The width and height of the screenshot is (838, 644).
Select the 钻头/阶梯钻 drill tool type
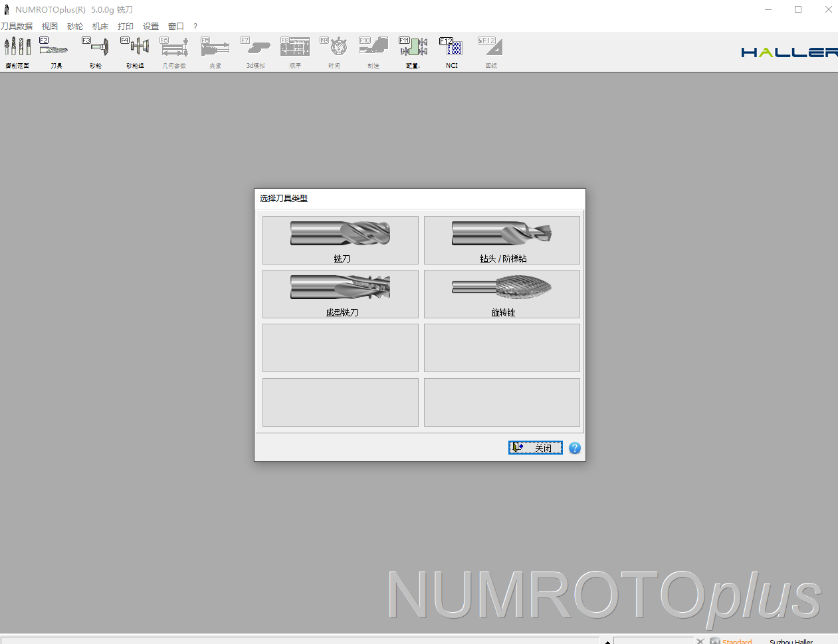502,240
